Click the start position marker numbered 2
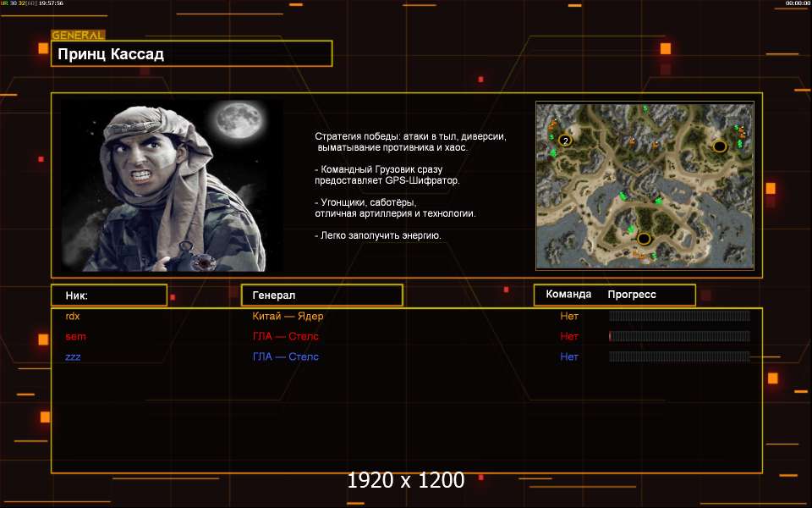 (565, 140)
